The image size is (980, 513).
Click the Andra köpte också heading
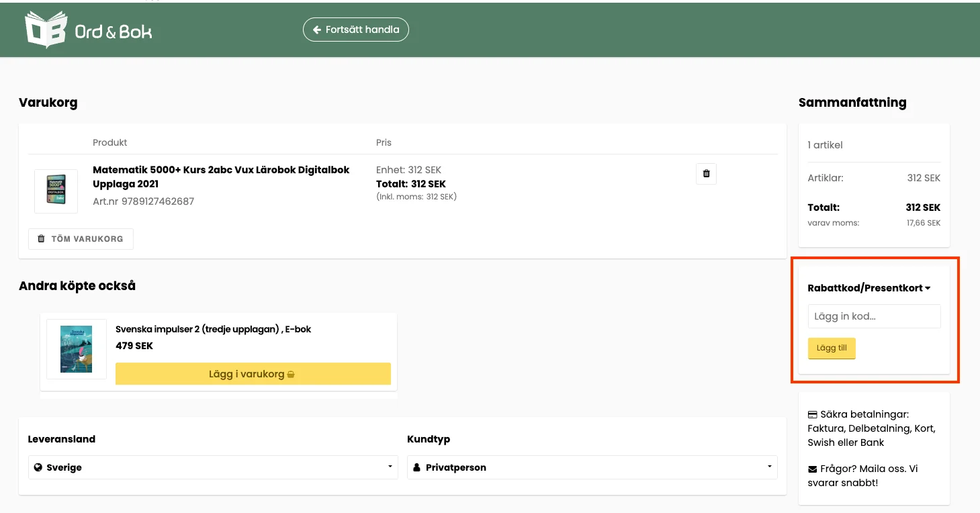[x=77, y=285]
